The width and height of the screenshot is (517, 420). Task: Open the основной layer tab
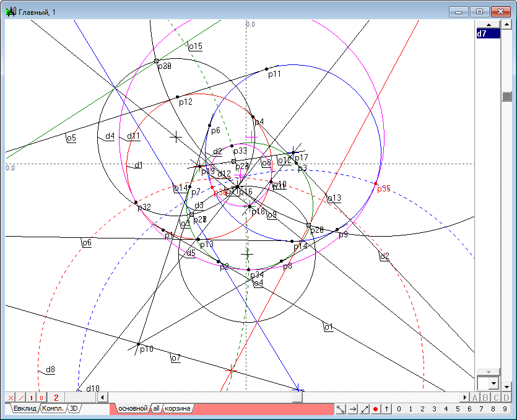133,408
